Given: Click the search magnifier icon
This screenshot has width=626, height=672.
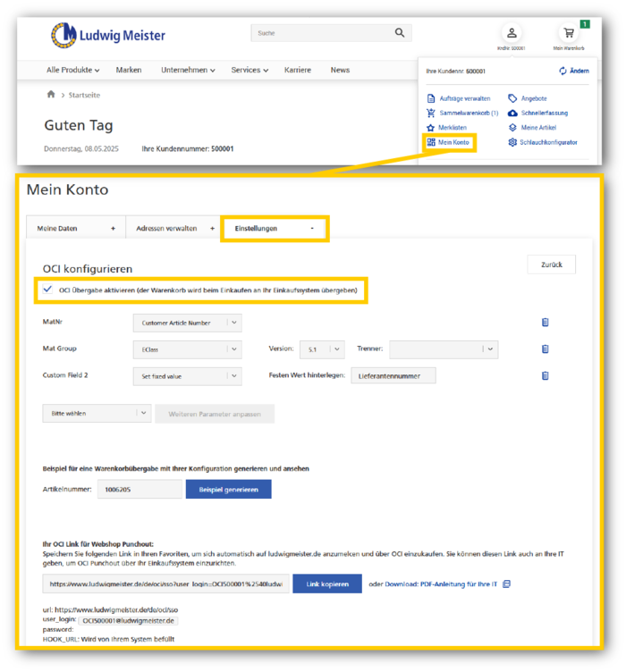Looking at the screenshot, I should [x=399, y=33].
